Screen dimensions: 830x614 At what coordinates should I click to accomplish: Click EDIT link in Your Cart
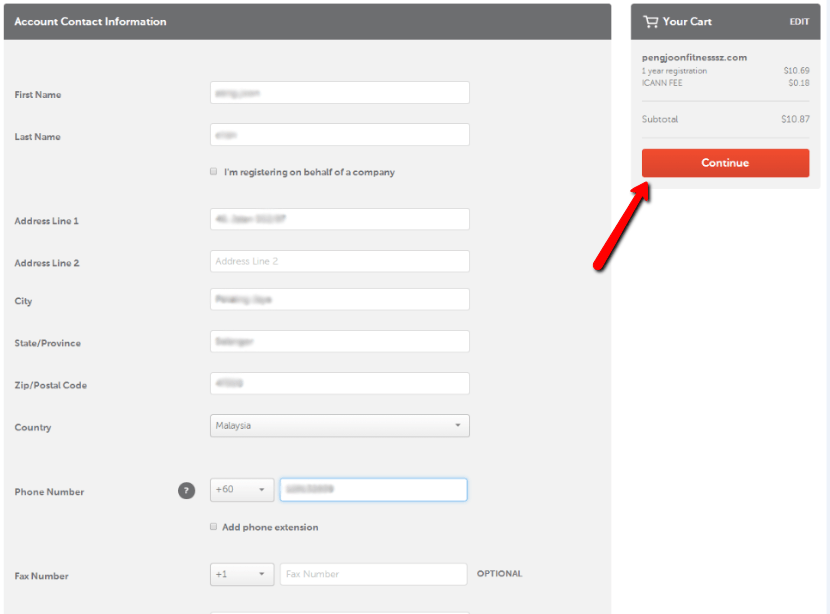(x=798, y=22)
